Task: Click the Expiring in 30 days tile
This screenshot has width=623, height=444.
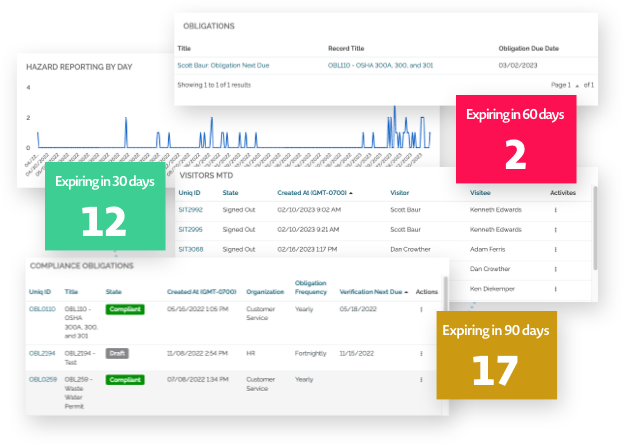Action: click(x=105, y=208)
